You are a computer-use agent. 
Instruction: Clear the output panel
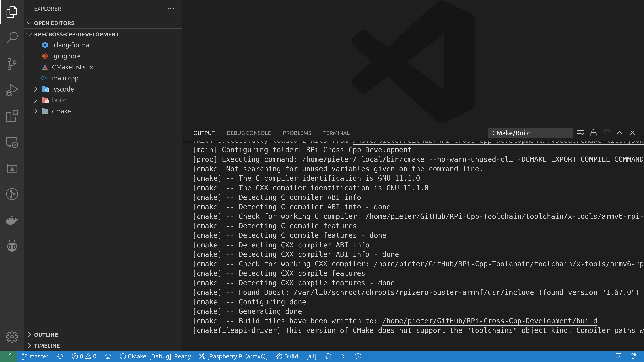click(x=580, y=133)
